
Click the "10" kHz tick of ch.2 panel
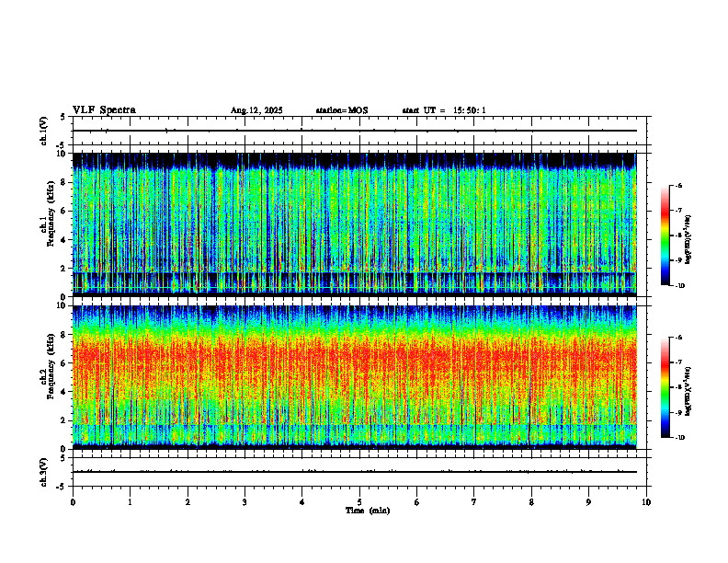tap(63, 305)
